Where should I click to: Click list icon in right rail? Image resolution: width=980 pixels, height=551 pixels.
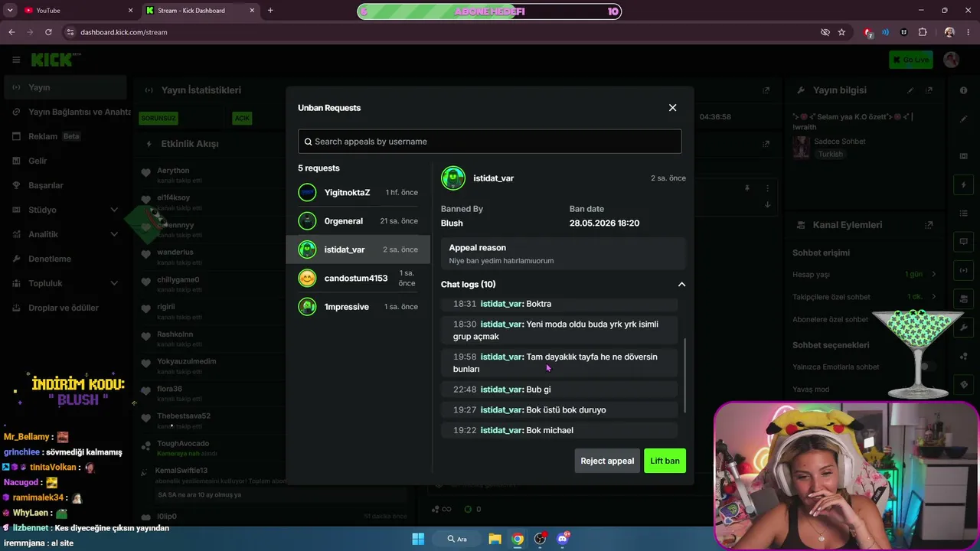(x=963, y=213)
